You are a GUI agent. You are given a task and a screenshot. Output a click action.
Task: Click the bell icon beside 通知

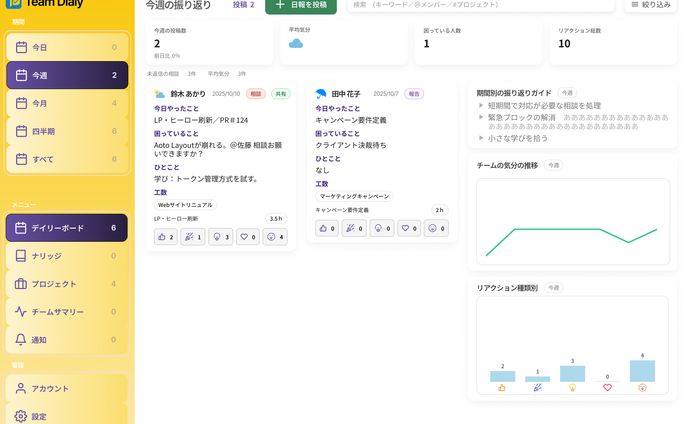coord(21,339)
